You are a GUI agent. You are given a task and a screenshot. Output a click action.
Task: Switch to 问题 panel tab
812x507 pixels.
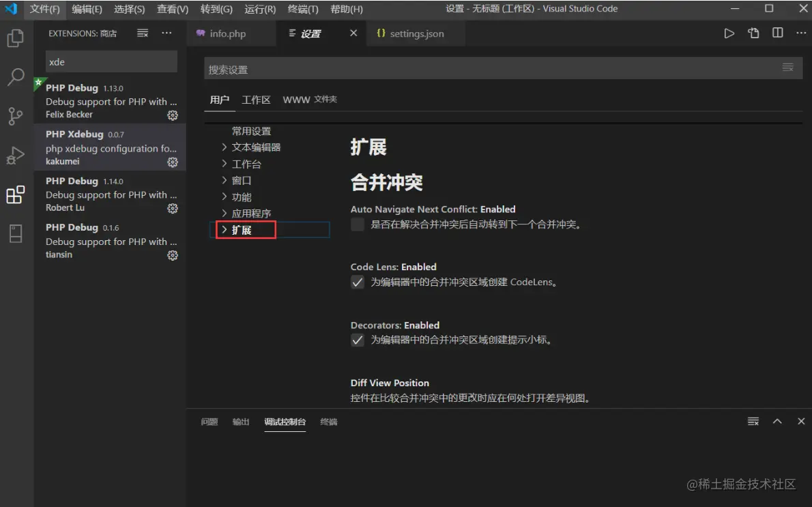209,422
